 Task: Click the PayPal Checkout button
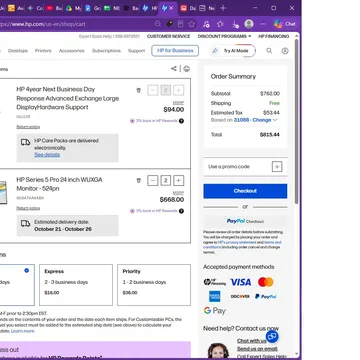coord(245,221)
